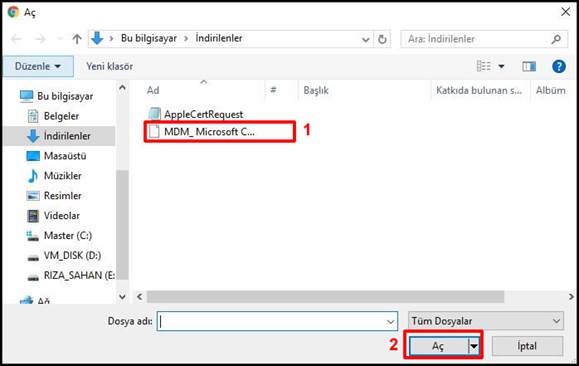Open Videolar in the sidebar
The height and width of the screenshot is (366, 579).
[62, 216]
